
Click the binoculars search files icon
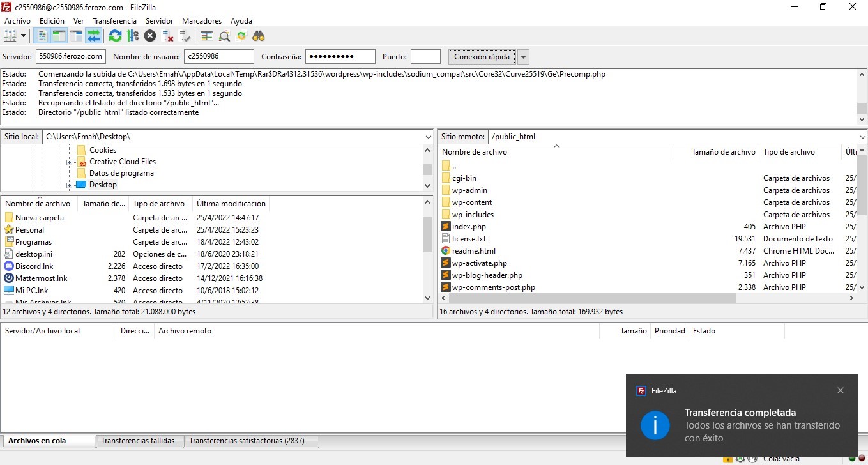[x=259, y=36]
